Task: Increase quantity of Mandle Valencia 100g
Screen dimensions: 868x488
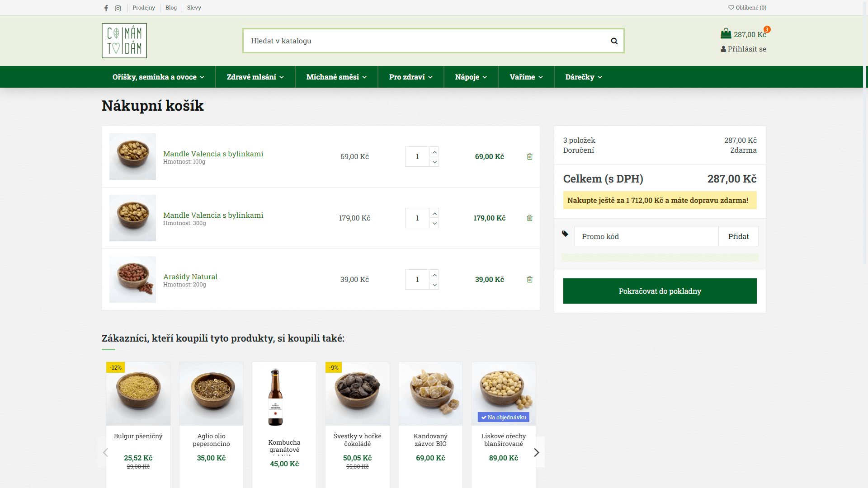Action: [x=434, y=152]
